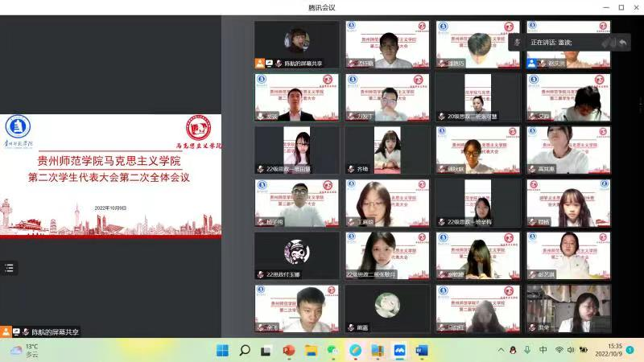Click the QQ penguin tray icon
Viewport: 644px width, 362px height.
tap(513, 350)
